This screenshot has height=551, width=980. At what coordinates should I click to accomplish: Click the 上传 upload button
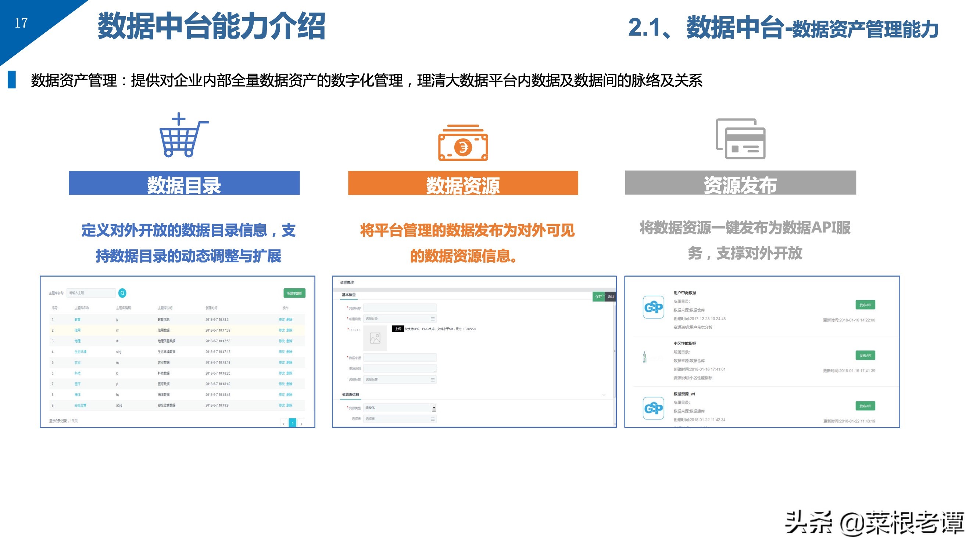(x=398, y=329)
